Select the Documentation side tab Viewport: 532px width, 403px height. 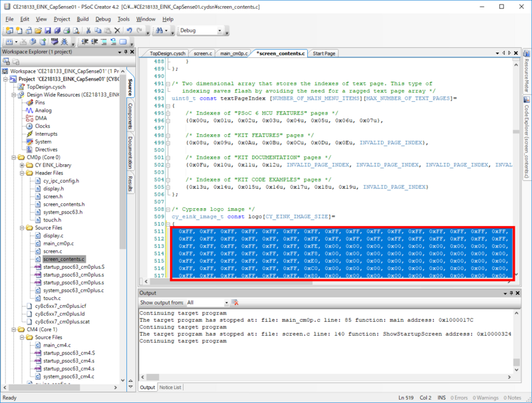[x=130, y=152]
